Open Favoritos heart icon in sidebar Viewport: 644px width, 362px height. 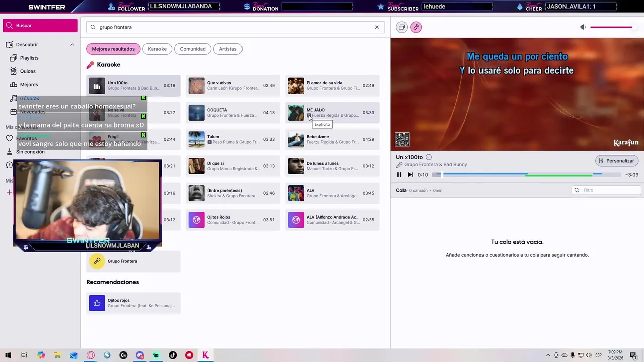(x=9, y=138)
